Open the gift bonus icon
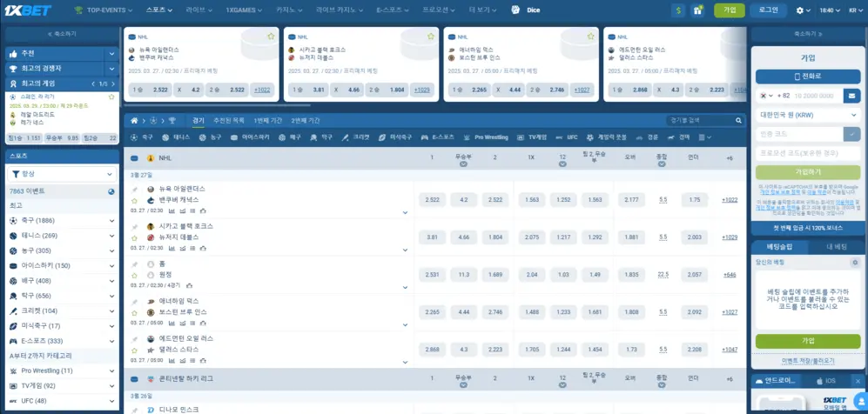Screen dimensions: 868x414 (697, 10)
